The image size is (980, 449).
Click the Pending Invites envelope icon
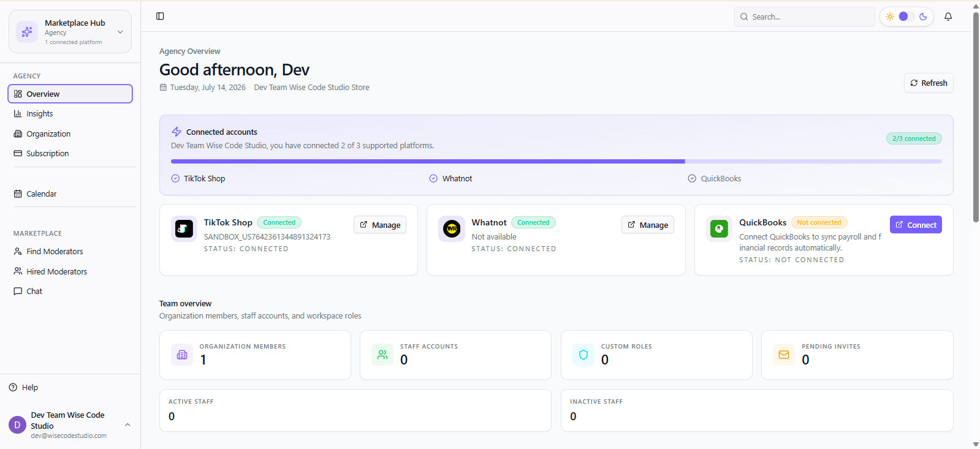point(784,355)
